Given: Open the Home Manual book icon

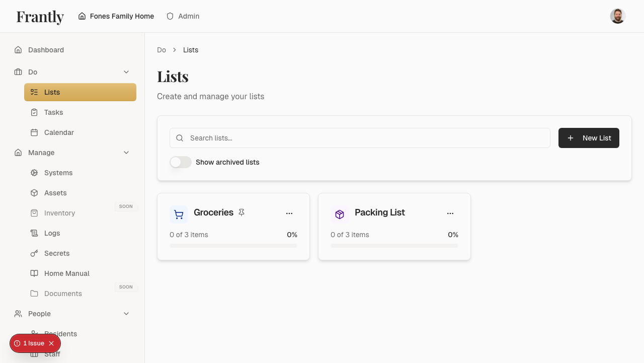Looking at the screenshot, I should pos(34,273).
